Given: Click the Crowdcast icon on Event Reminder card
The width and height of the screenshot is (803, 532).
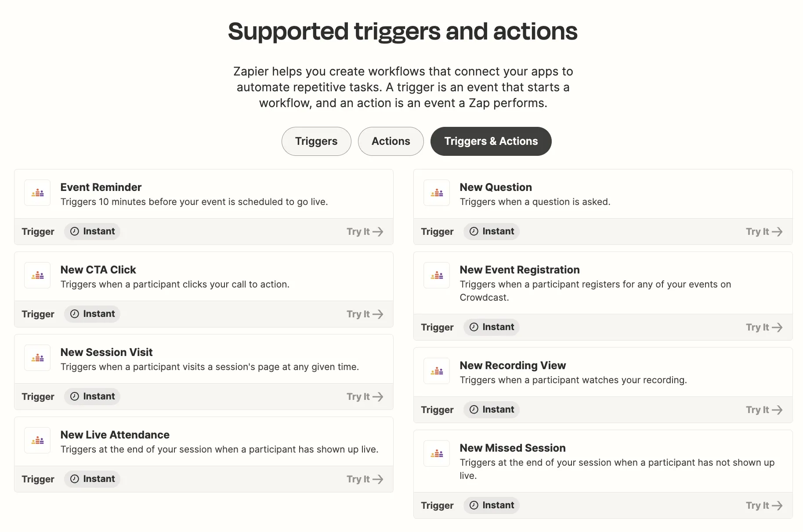Looking at the screenshot, I should pos(37,193).
